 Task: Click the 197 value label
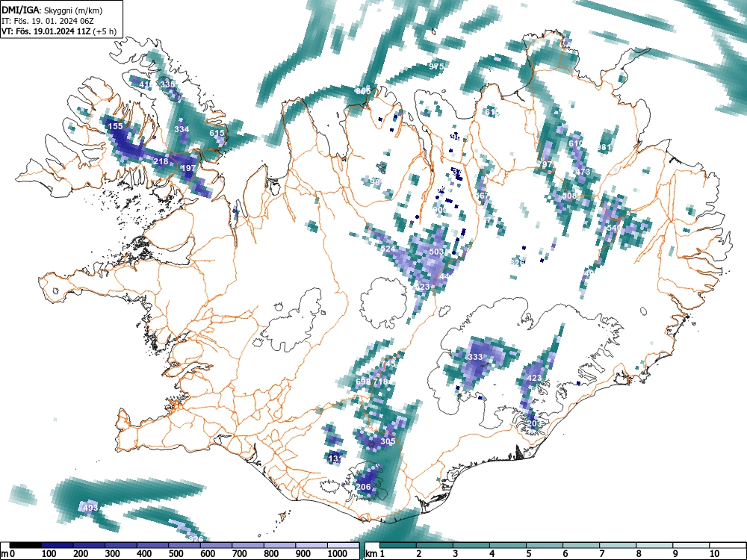(x=188, y=168)
